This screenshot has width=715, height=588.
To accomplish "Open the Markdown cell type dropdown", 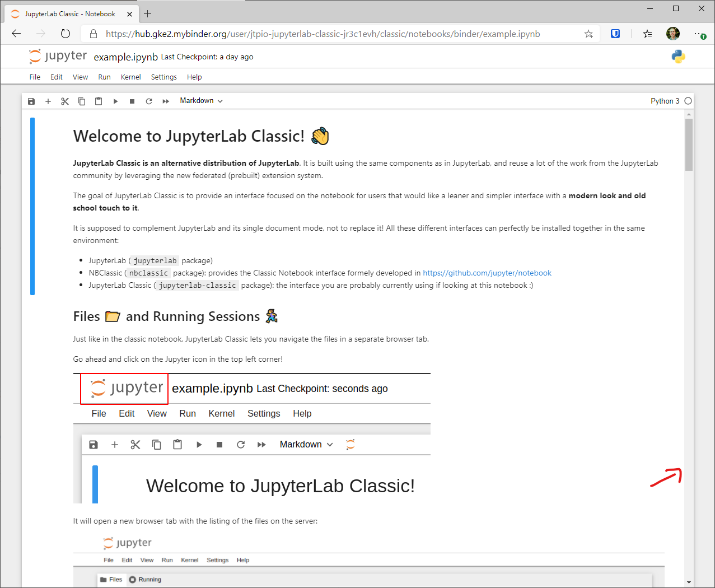I will 200,101.
